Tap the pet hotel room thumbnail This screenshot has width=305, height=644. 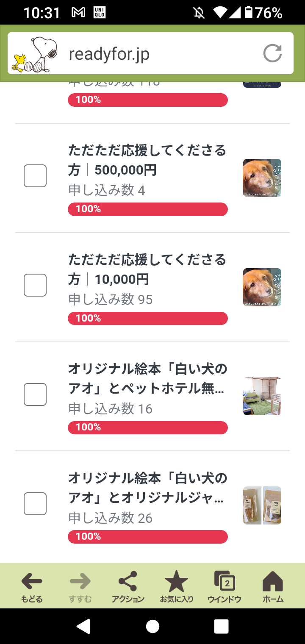pyautogui.click(x=262, y=396)
